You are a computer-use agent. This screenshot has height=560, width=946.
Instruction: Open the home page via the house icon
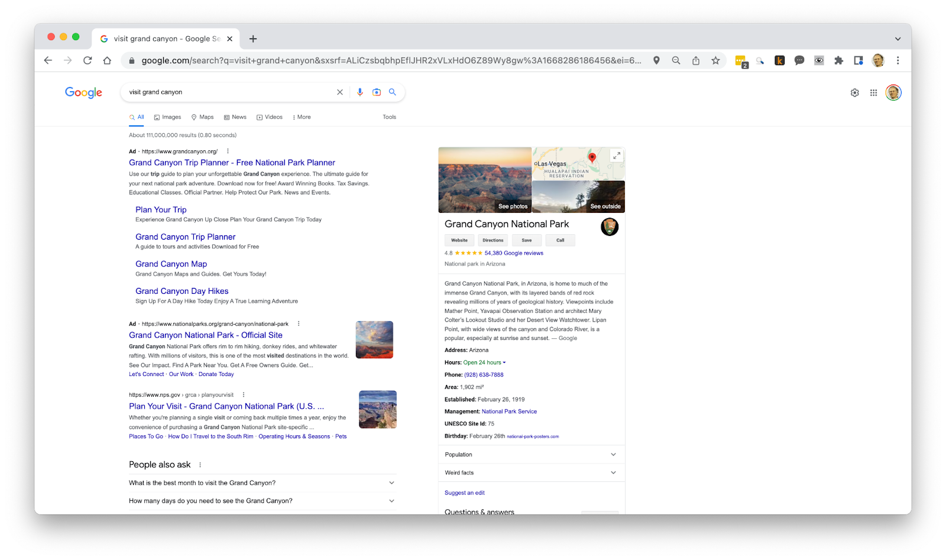tap(107, 60)
